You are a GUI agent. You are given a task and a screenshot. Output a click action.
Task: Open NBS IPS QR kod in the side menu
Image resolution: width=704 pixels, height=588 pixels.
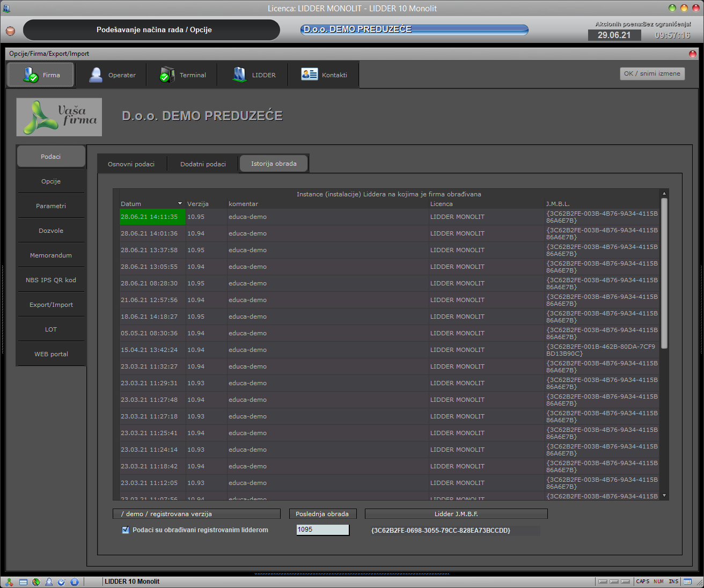point(51,280)
